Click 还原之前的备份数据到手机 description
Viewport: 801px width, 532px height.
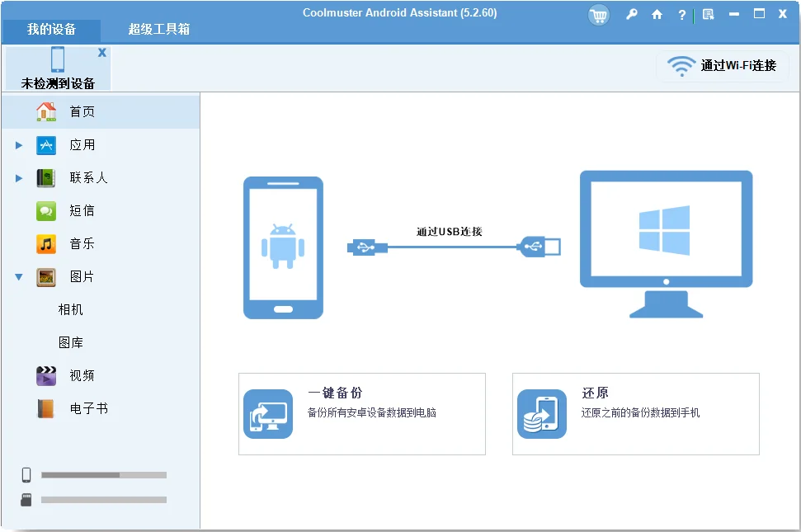640,412
